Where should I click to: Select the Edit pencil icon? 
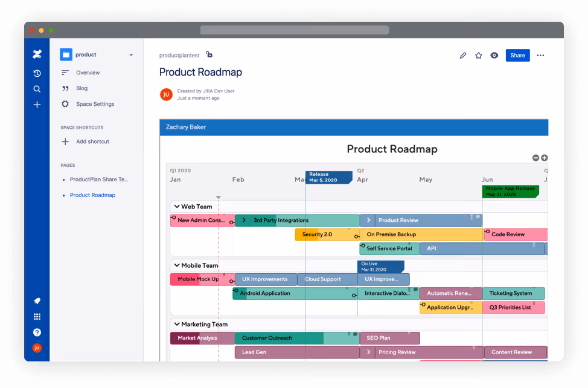[x=463, y=55]
